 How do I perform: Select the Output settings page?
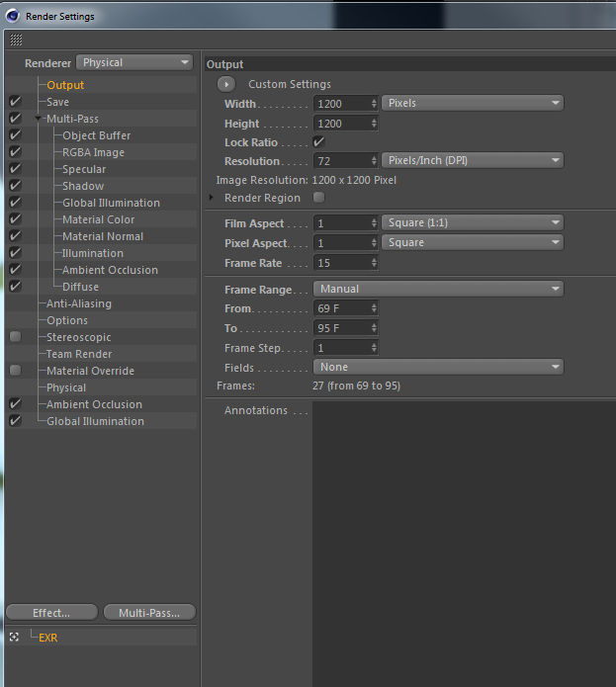pos(65,85)
